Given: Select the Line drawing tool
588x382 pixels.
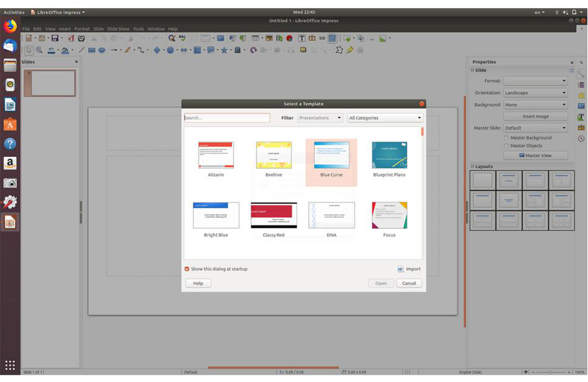Looking at the screenshot, I should (x=81, y=50).
